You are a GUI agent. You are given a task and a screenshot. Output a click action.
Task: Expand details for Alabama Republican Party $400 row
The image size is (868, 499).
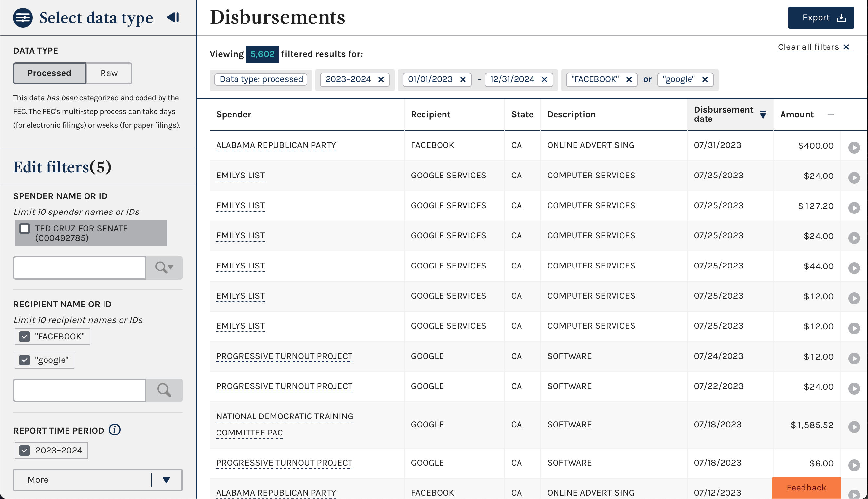pyautogui.click(x=854, y=148)
